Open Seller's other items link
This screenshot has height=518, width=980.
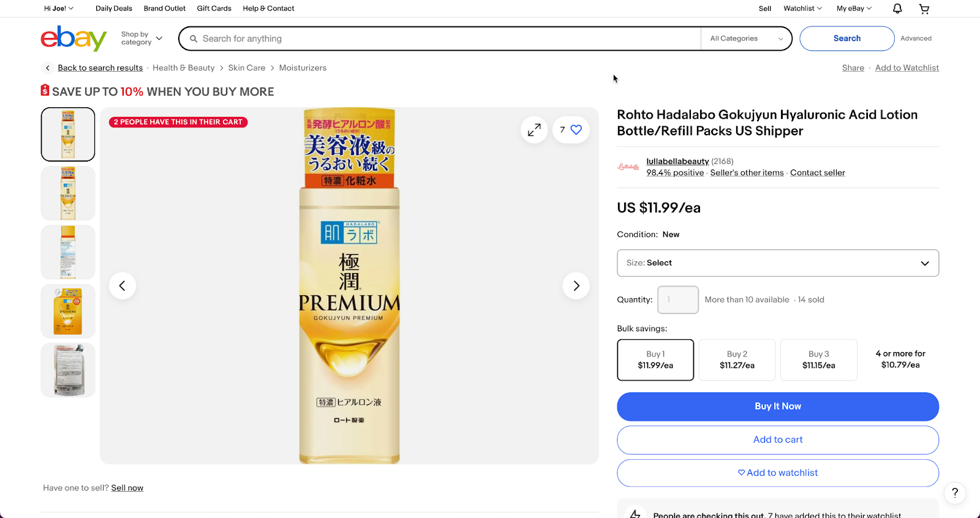click(747, 173)
